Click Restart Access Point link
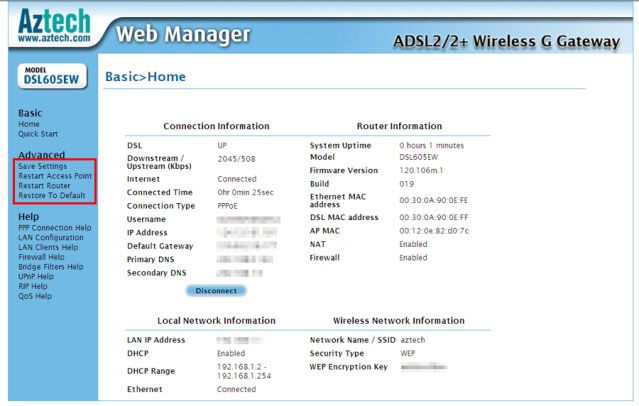Viewport: 639px width, 406px height. pos(55,176)
